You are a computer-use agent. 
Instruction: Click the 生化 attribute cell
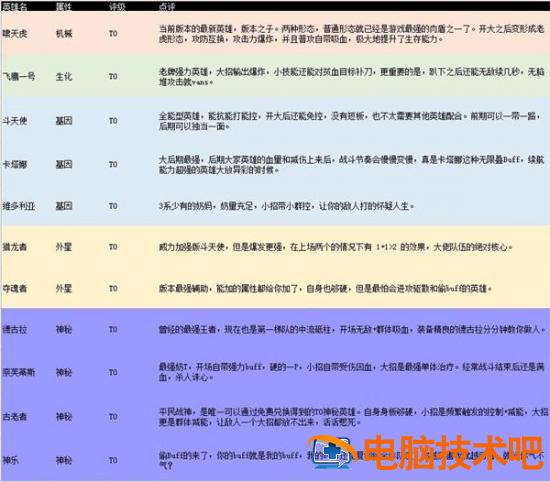(64, 76)
